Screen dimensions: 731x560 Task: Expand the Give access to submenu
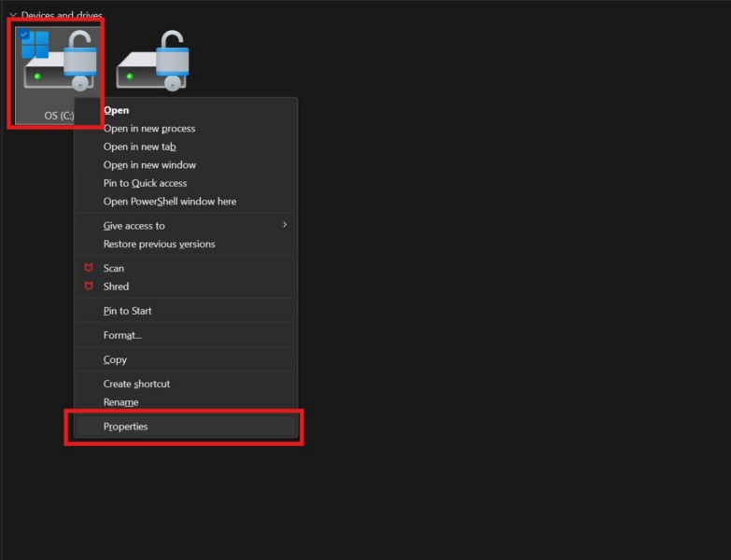click(186, 226)
